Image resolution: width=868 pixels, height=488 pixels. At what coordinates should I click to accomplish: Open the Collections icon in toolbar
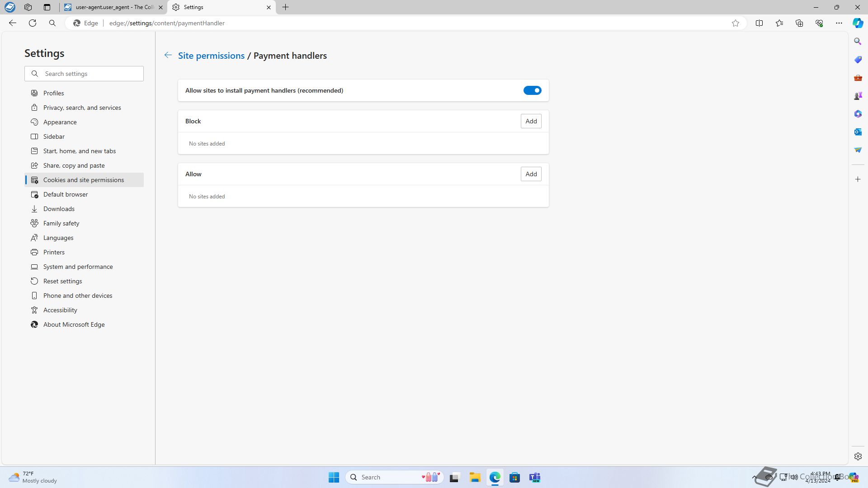tap(799, 23)
